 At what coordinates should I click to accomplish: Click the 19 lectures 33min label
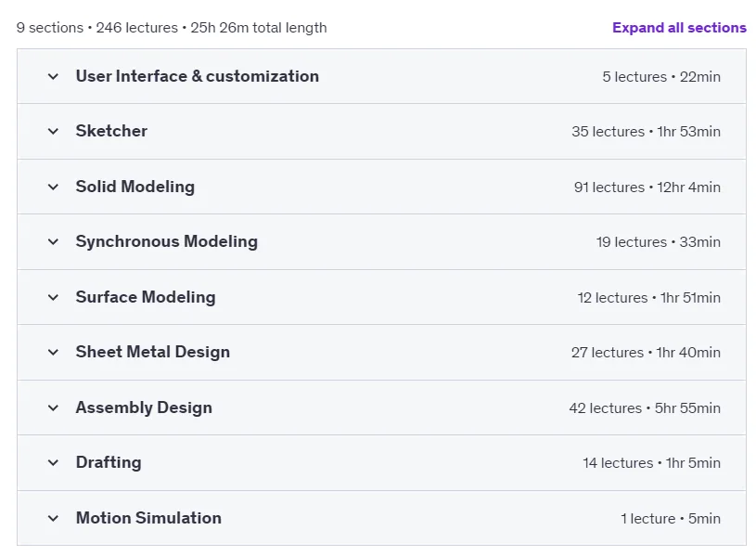coord(658,242)
